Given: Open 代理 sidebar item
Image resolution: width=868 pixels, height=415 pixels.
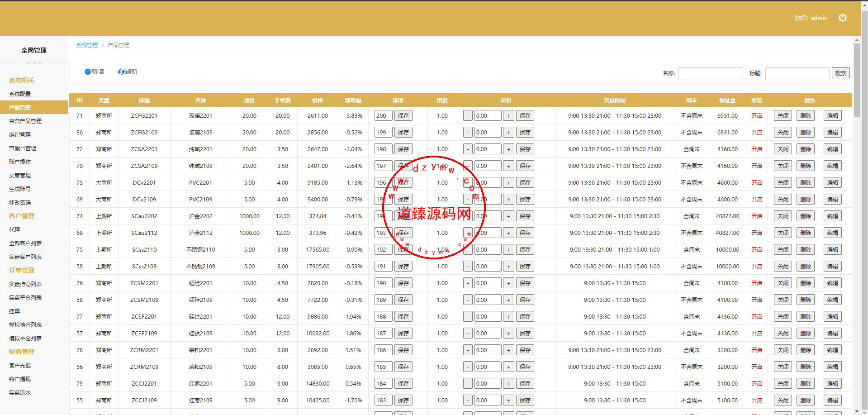Looking at the screenshot, I should (x=14, y=230).
